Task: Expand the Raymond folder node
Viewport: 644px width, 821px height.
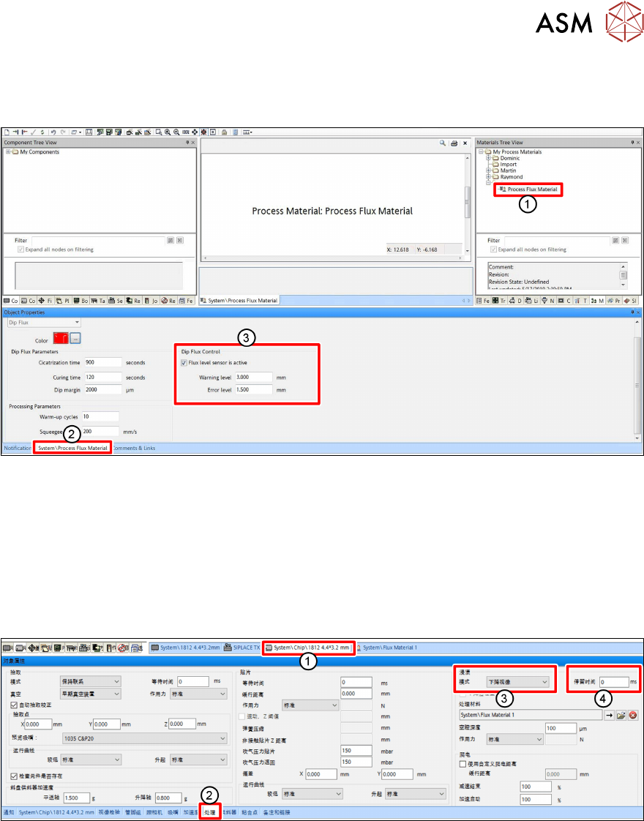Action: click(x=488, y=177)
